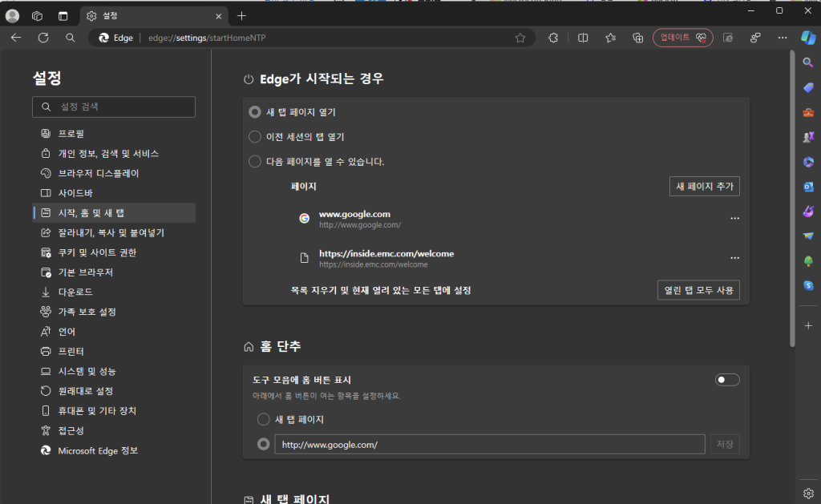Image resolution: width=821 pixels, height=504 pixels.
Task: Add a sidebar app with plus icon
Action: click(x=808, y=326)
